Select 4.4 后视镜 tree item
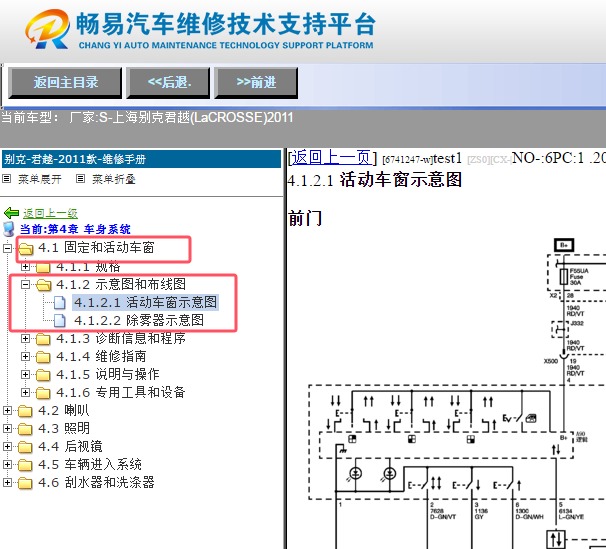The image size is (606, 549). pos(70,446)
